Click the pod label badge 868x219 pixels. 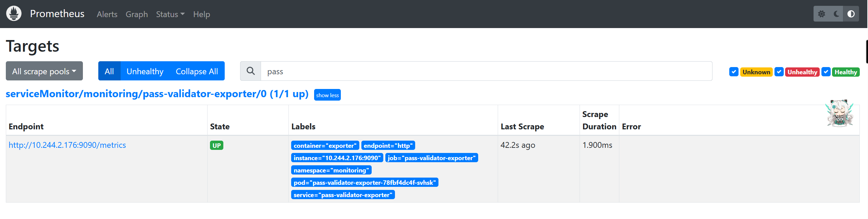[365, 182]
